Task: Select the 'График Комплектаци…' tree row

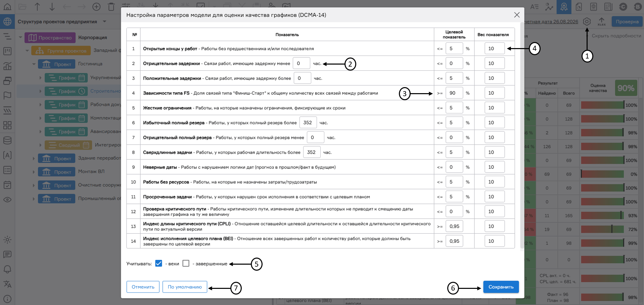Action: point(69,118)
